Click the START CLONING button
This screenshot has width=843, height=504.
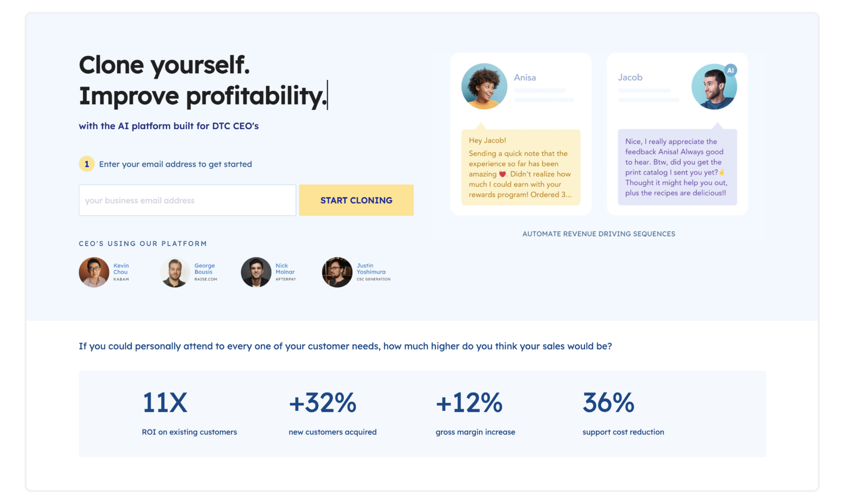356,200
